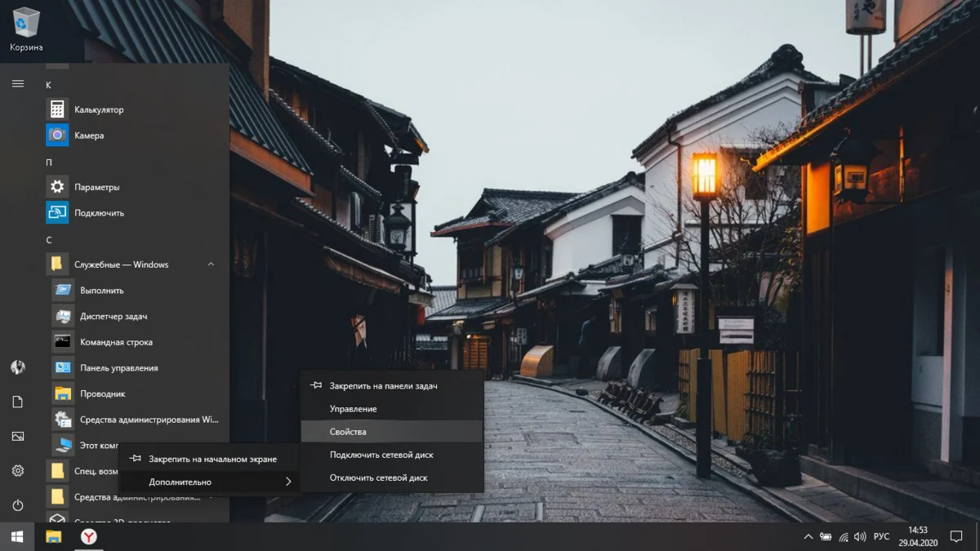
Task: Jump to letter К section header
Action: (x=49, y=84)
